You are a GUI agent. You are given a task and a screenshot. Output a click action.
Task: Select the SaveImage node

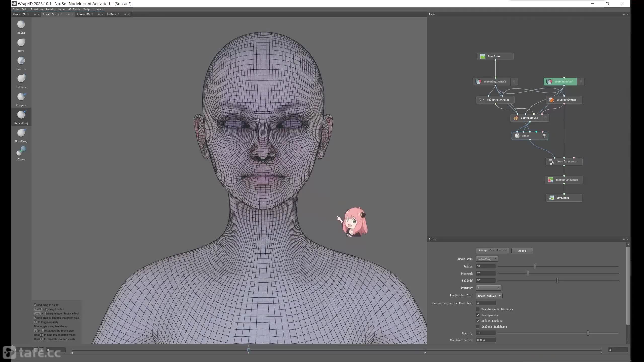564,198
